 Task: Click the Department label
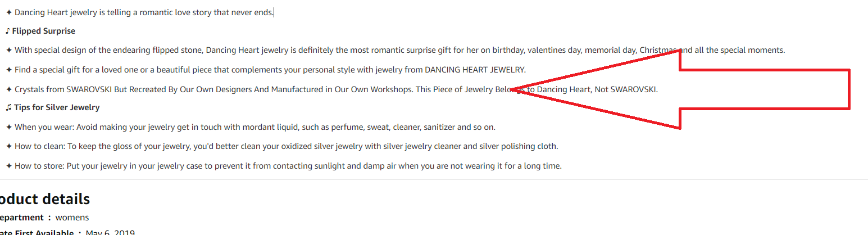pyautogui.click(x=21, y=218)
